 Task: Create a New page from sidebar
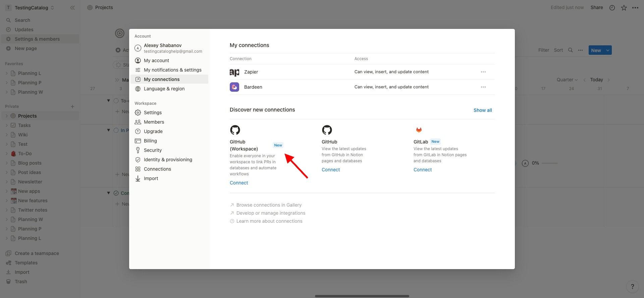pyautogui.click(x=40, y=48)
